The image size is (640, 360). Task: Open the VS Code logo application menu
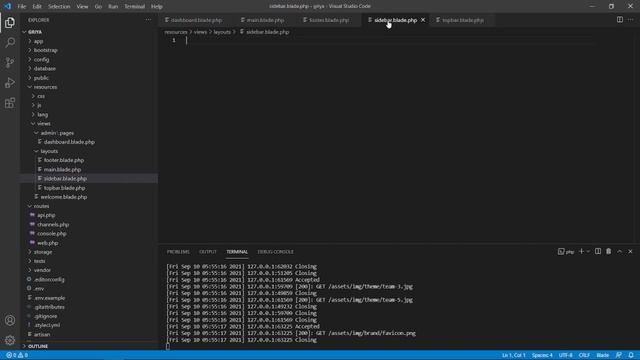click(7, 6)
